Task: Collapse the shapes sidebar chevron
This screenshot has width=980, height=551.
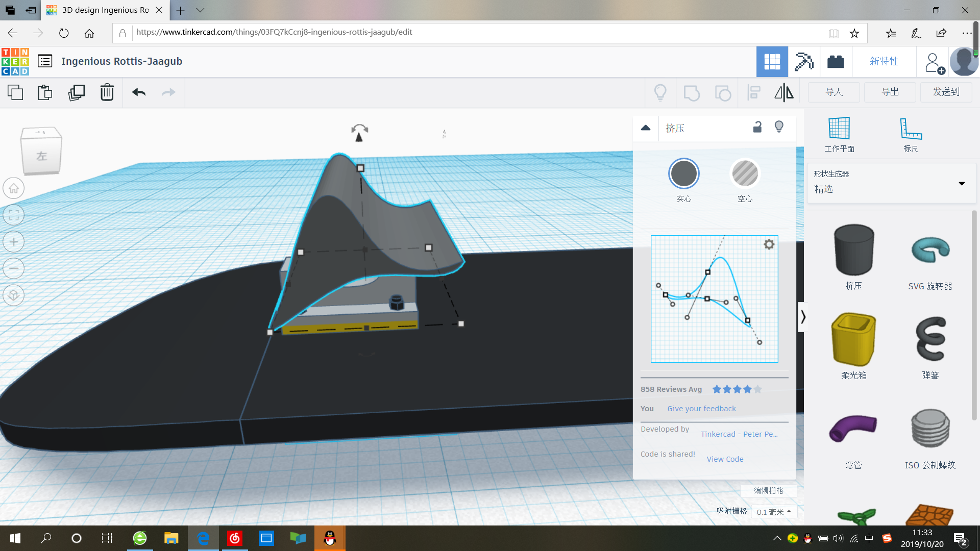Action: [x=803, y=317]
